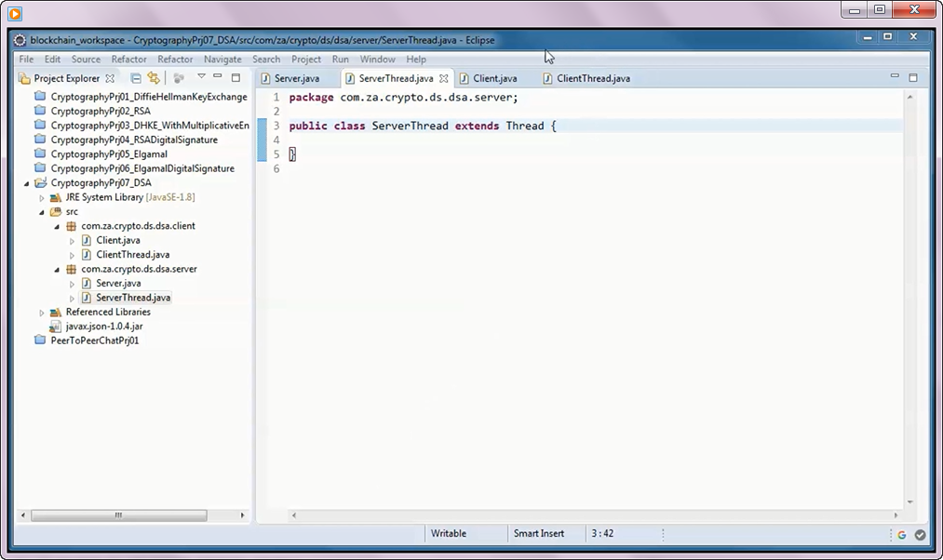Open Project Explorer View Menu triangle
Viewport: 943px width, 560px height.
(x=201, y=76)
